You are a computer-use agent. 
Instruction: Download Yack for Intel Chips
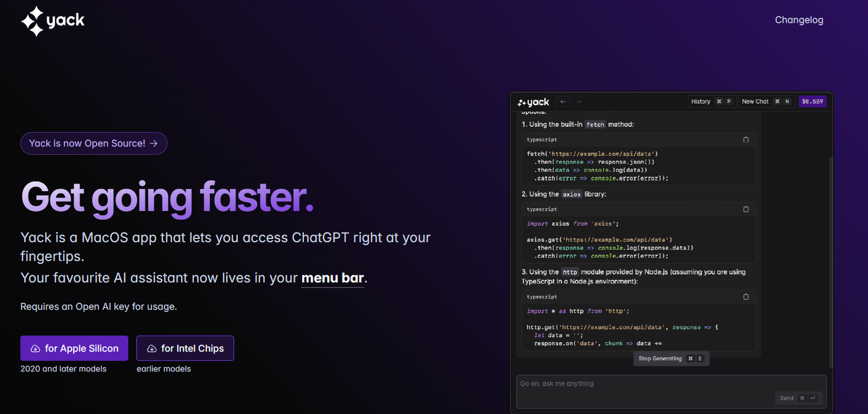click(x=185, y=348)
